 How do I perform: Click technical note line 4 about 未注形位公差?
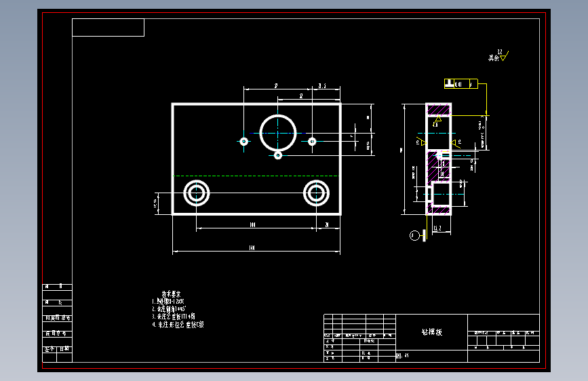click(x=178, y=325)
